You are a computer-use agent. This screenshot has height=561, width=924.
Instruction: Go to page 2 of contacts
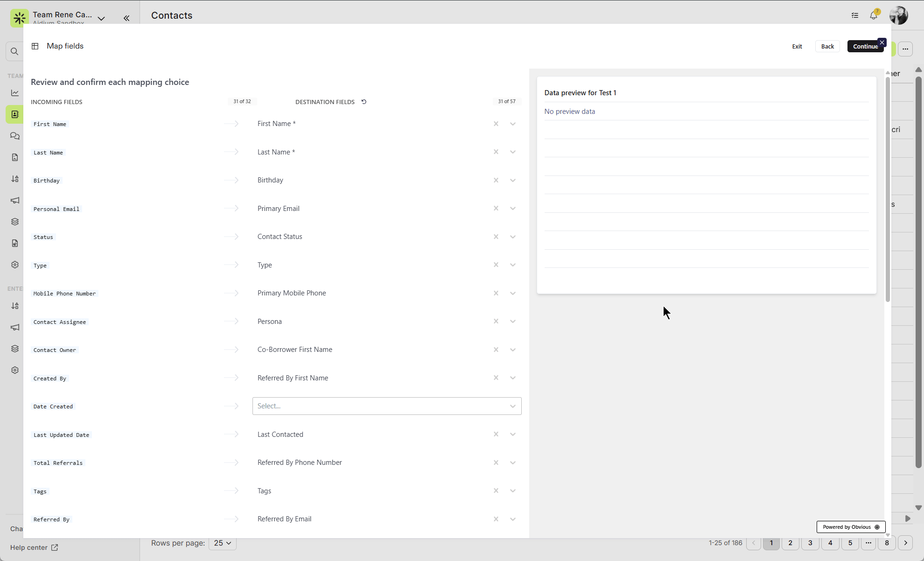click(790, 543)
